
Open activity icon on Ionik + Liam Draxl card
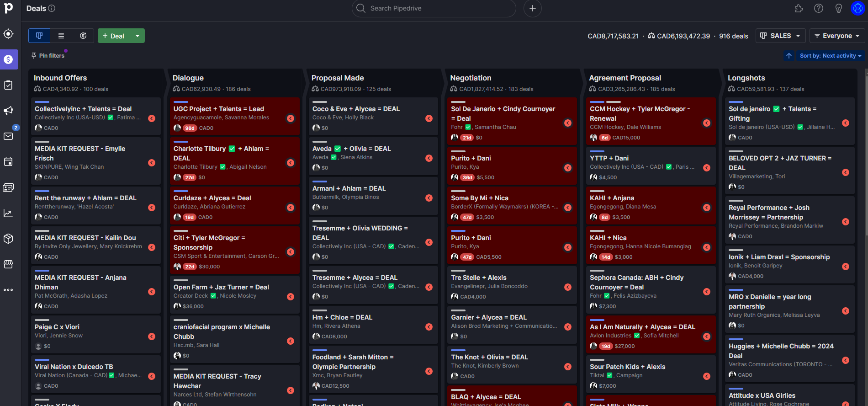[x=846, y=267]
